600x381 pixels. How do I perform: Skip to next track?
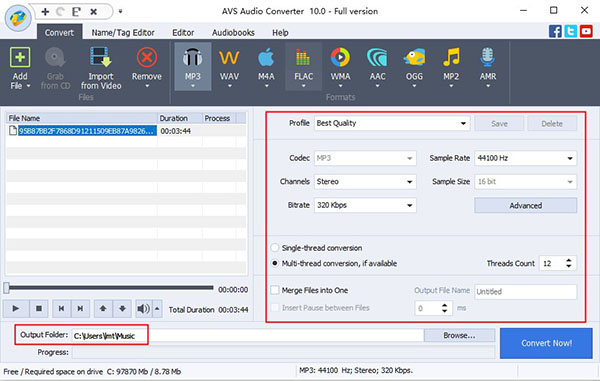pos(80,308)
